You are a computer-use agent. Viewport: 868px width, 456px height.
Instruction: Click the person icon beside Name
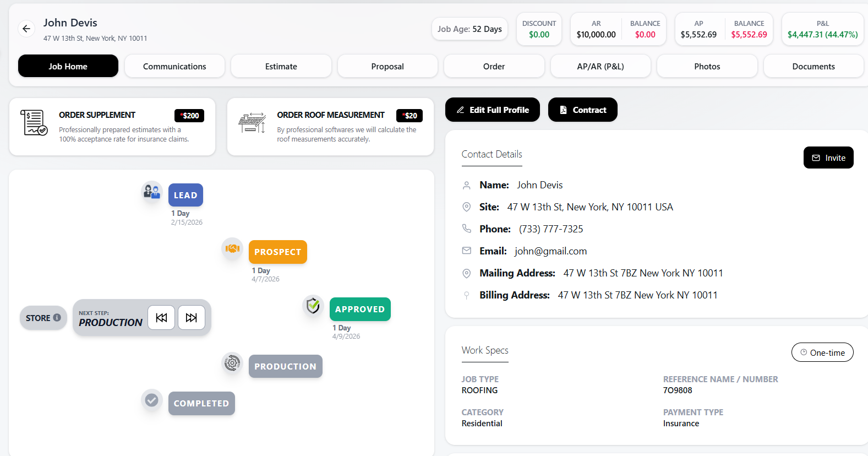click(x=467, y=185)
